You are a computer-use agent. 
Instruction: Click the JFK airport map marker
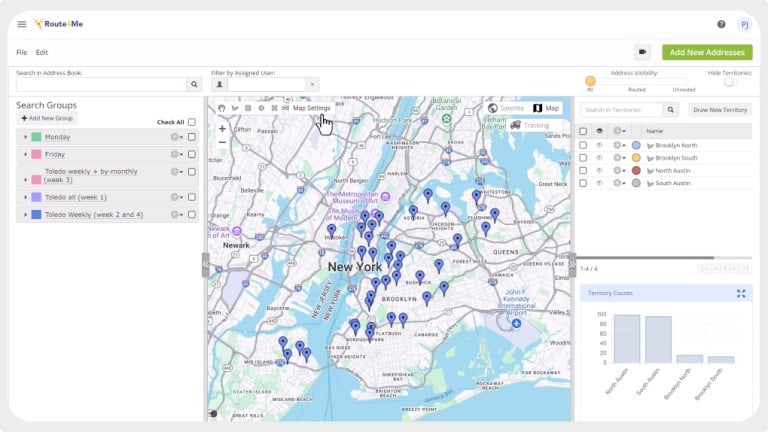516,324
